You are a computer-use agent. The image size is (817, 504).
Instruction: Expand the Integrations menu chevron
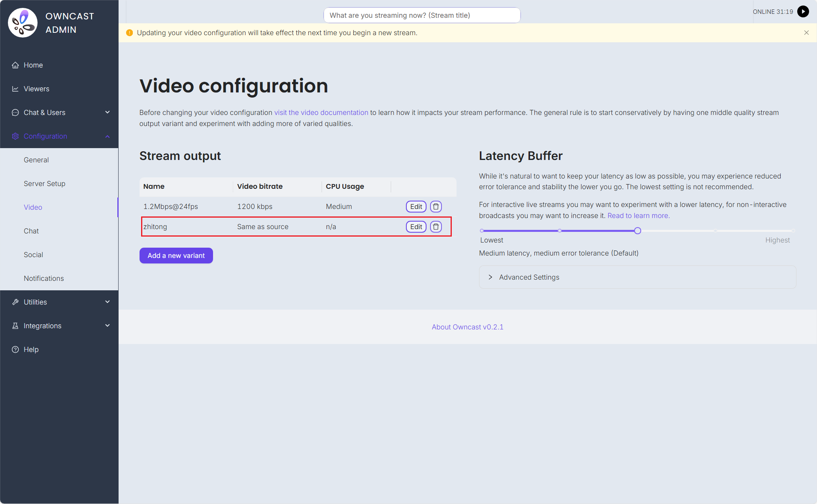108,326
